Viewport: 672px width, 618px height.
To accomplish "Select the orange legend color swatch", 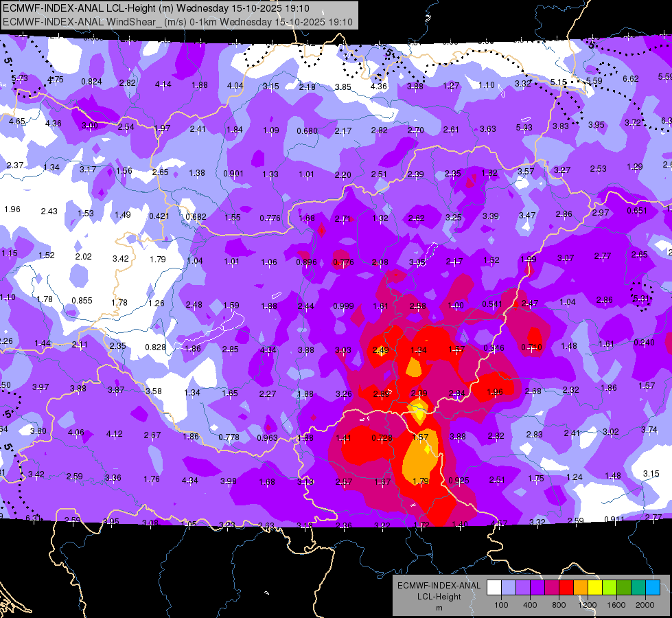I will click(581, 588).
